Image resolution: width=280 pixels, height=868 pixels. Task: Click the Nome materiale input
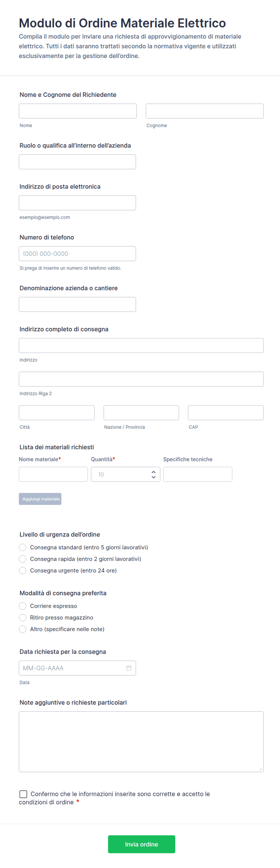tap(53, 474)
